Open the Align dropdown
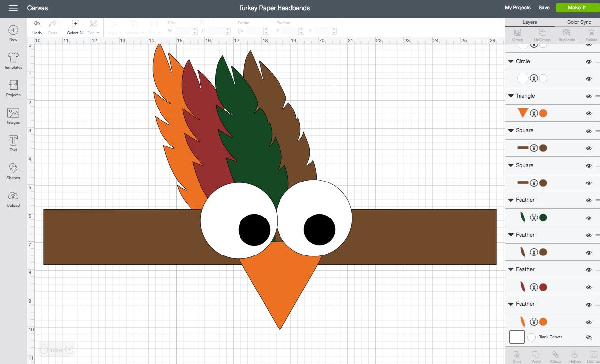The height and width of the screenshot is (364, 600). pos(114,27)
